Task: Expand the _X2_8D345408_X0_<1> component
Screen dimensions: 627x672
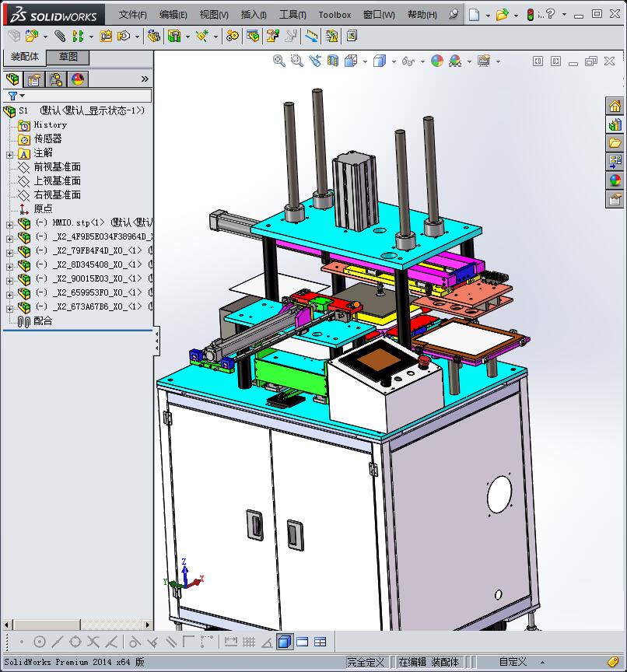Action: [9, 267]
